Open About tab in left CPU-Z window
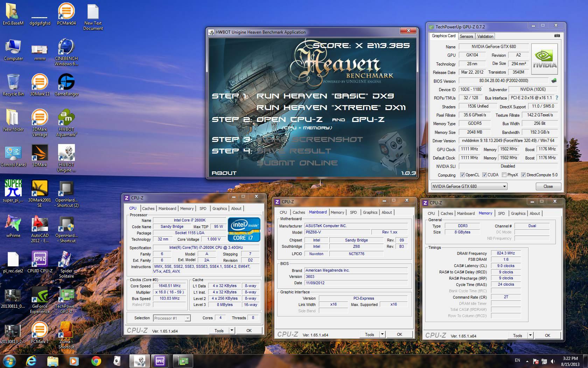 tap(236, 209)
